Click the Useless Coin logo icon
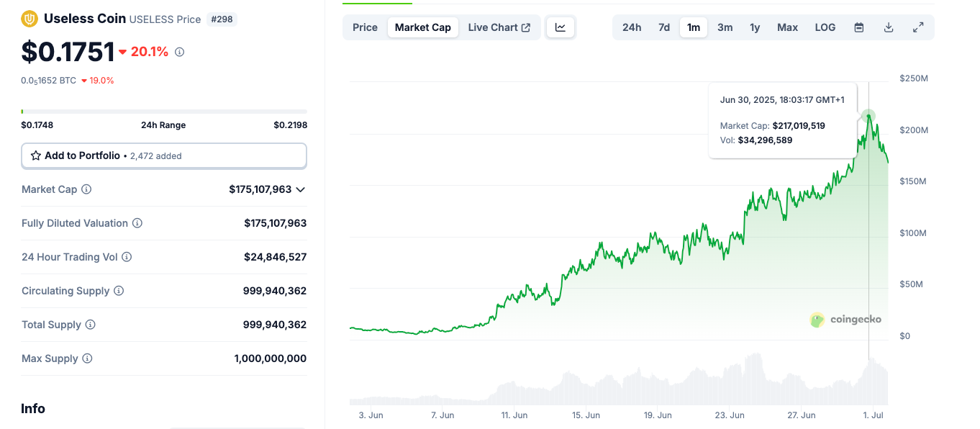This screenshot has width=980, height=429. click(30, 19)
